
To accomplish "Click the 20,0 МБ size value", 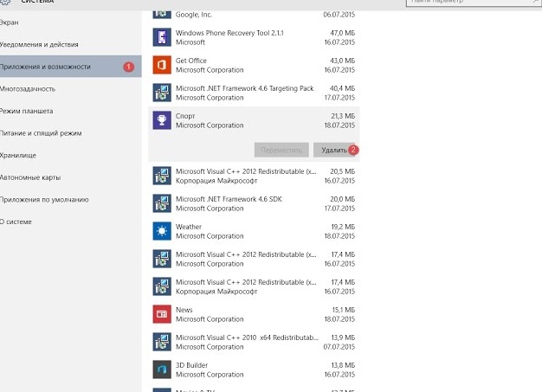I will (x=343, y=199).
